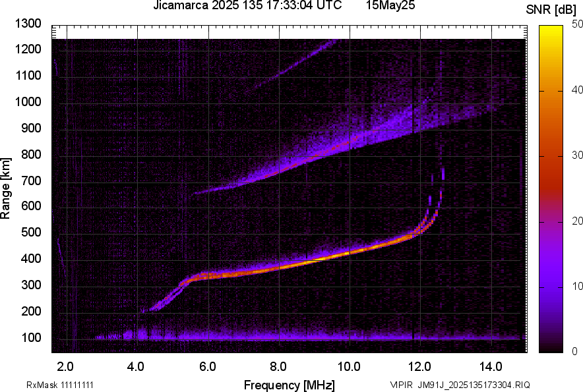Click the range tick label '1200'
Image resolution: width=583 pixels, height=392 pixels.
pyautogui.click(x=28, y=49)
